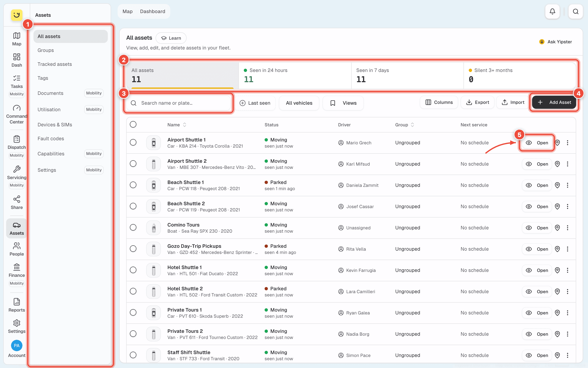Screen dimensions: 588x368
Task: Open Reports in the sidebar
Action: pos(17,305)
